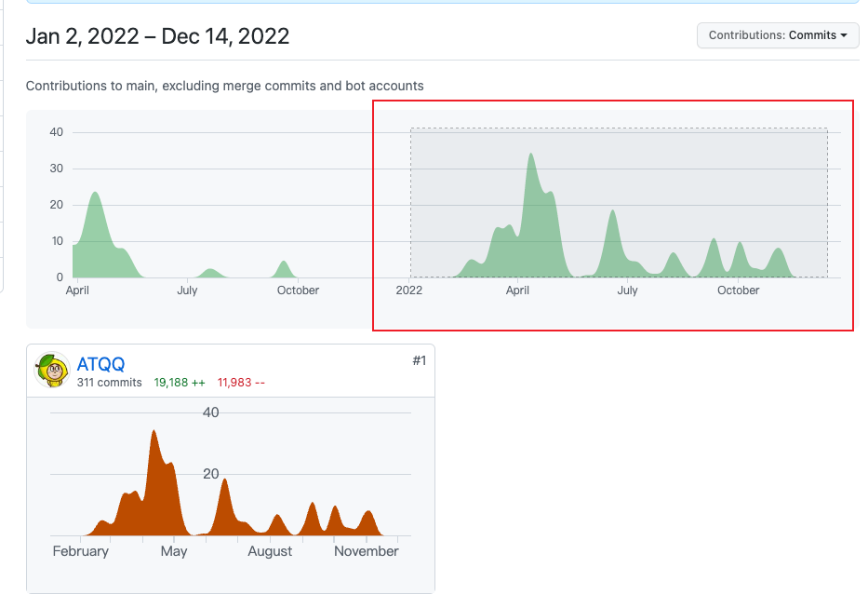Click the November label in ATQQ chart
This screenshot has height=608, width=868.
366,551
